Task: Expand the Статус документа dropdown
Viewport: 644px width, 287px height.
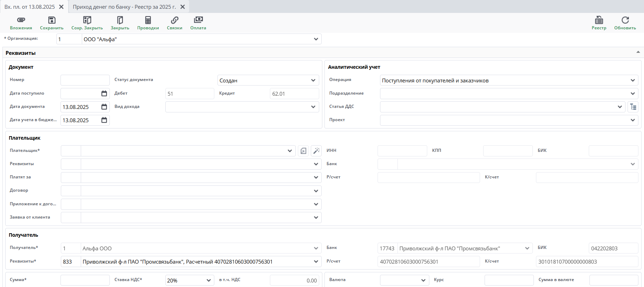Action: [x=313, y=80]
